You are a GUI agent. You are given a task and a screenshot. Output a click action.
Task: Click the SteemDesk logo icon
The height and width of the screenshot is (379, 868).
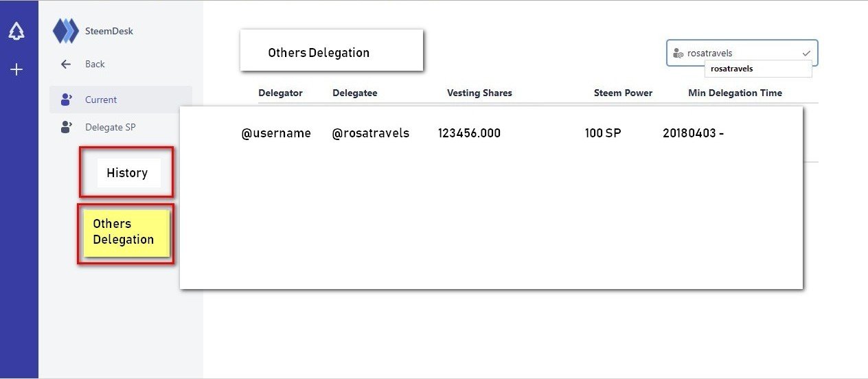(x=66, y=31)
